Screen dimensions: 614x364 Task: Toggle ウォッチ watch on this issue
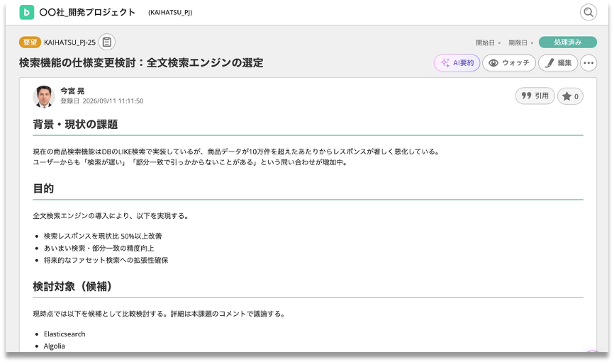(x=508, y=62)
